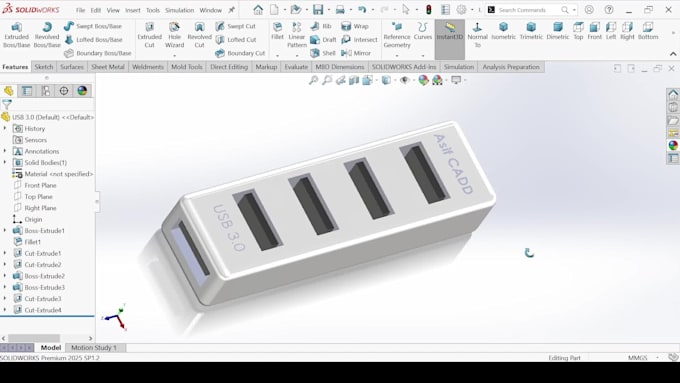Image resolution: width=680 pixels, height=383 pixels.
Task: Select the Rib tool
Action: 321,26
